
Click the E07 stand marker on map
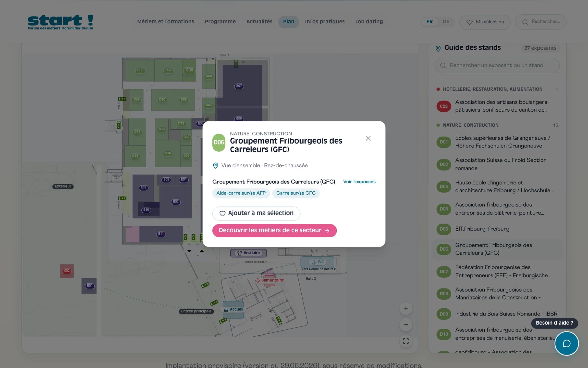click(239, 86)
